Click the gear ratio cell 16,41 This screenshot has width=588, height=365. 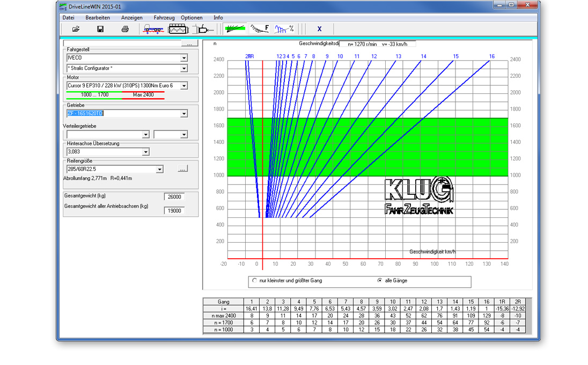(252, 309)
